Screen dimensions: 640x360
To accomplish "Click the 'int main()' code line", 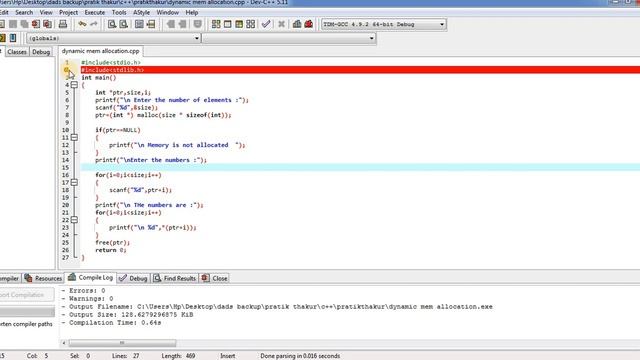I will point(99,78).
